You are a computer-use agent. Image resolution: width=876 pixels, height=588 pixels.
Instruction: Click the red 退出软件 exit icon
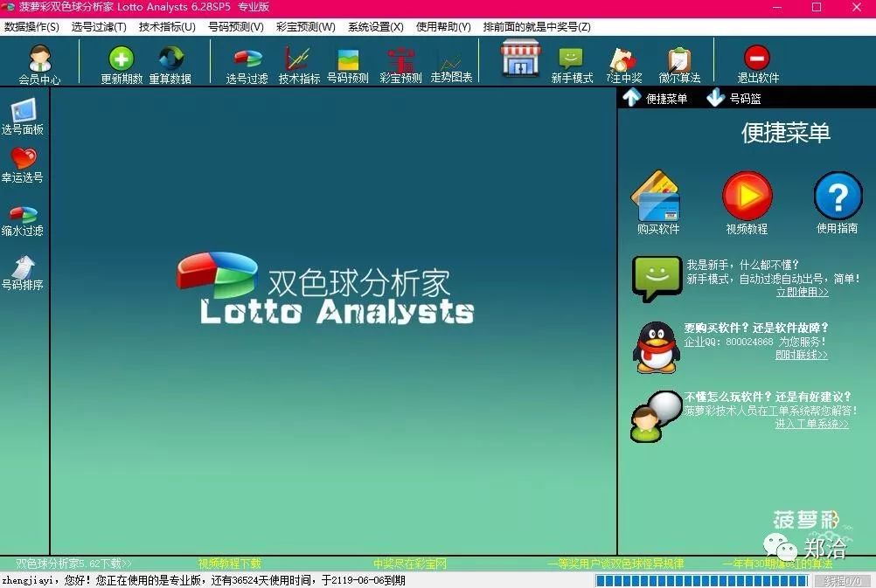pos(758,64)
